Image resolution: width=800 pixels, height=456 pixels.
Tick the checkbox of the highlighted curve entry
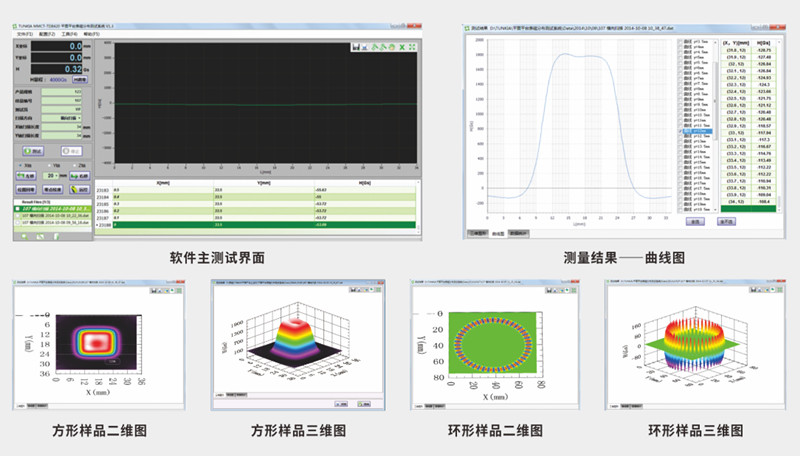click(680, 131)
